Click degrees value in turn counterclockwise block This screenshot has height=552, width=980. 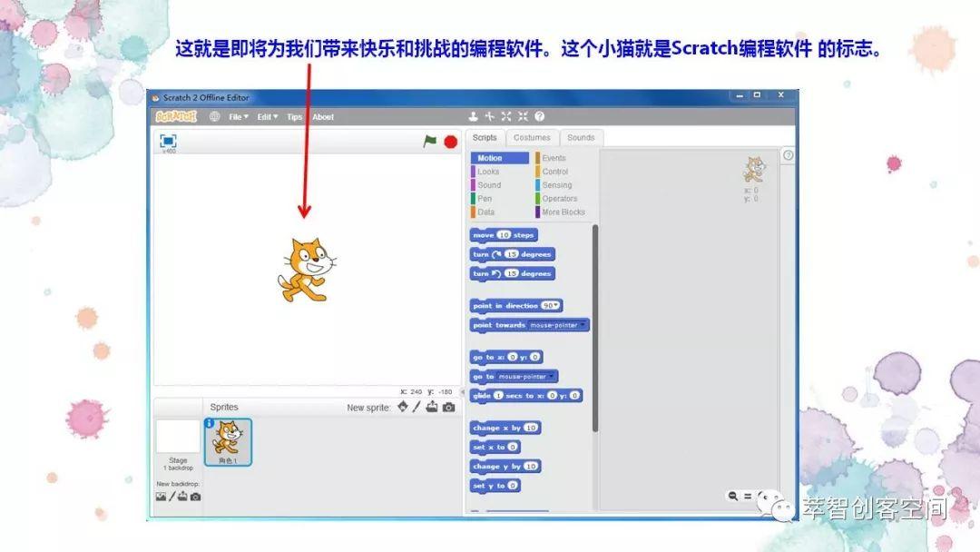[511, 274]
